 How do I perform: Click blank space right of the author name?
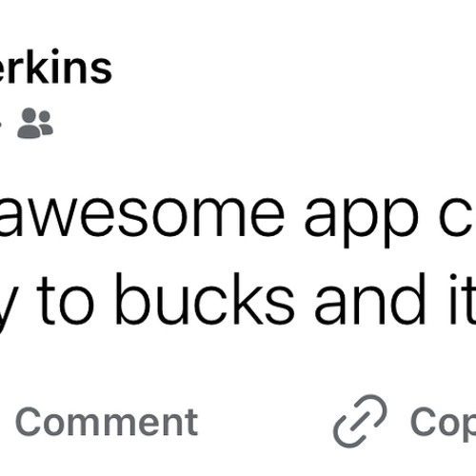[286, 67]
